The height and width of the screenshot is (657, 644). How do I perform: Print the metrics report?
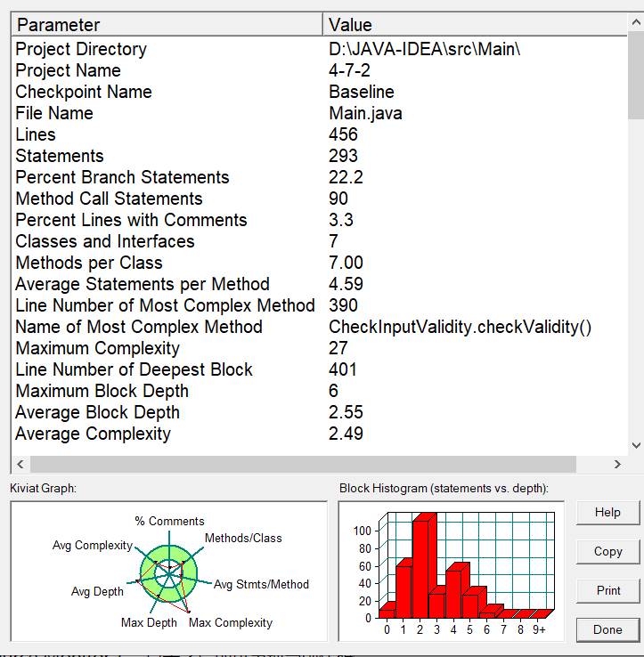(608, 591)
